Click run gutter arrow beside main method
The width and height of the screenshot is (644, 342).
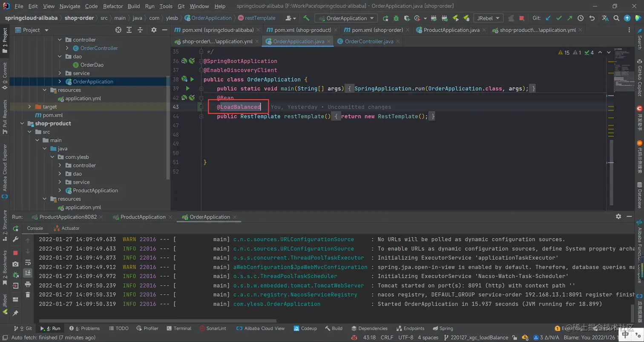pyautogui.click(x=187, y=88)
